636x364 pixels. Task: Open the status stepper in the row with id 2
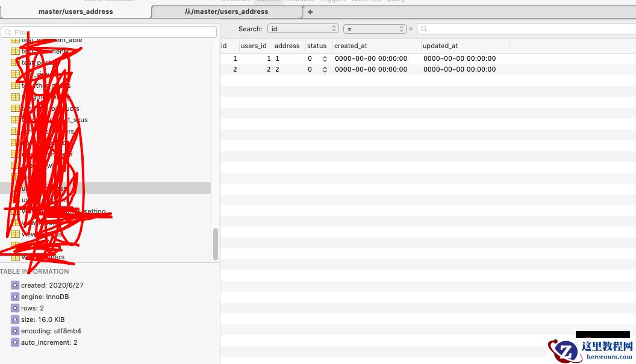(x=325, y=70)
